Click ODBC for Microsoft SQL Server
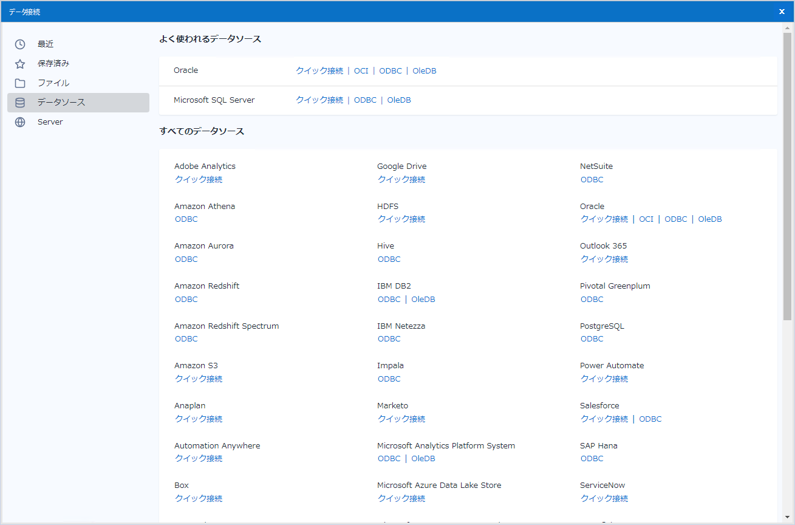 pos(365,100)
